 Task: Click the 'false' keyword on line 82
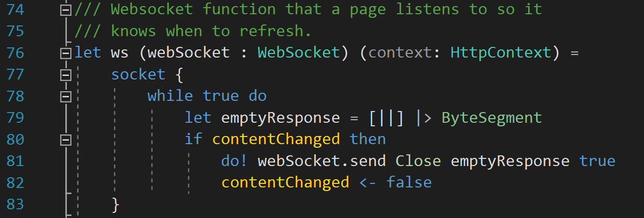[409, 183]
